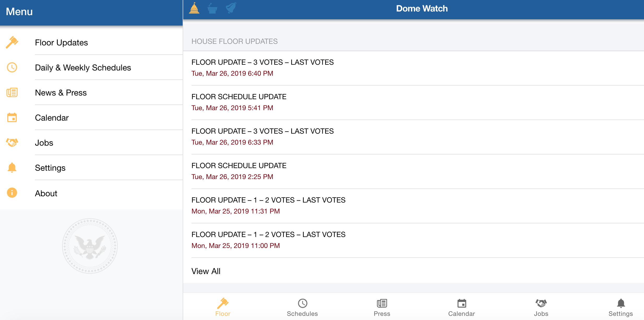
Task: Click the info icon next to About
Action: pos(12,193)
